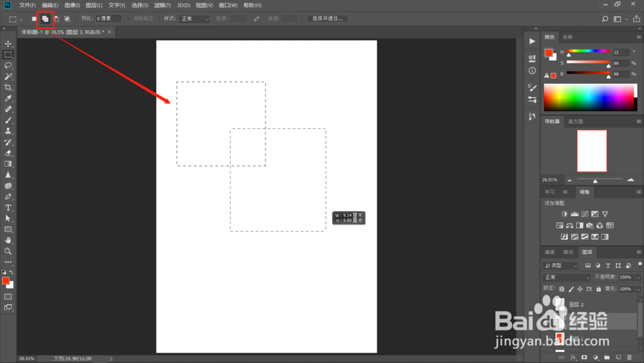Select the Lasso tool
Image resolution: width=644 pixels, height=363 pixels.
tap(8, 66)
